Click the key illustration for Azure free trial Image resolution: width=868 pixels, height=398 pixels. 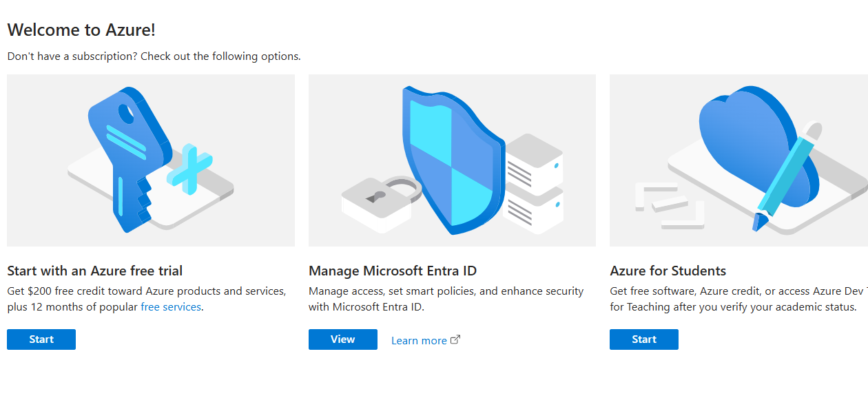pos(151,160)
